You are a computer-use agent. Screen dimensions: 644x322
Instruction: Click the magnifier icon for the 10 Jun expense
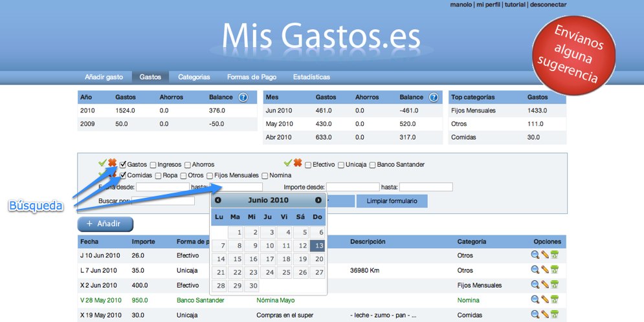[x=535, y=255]
